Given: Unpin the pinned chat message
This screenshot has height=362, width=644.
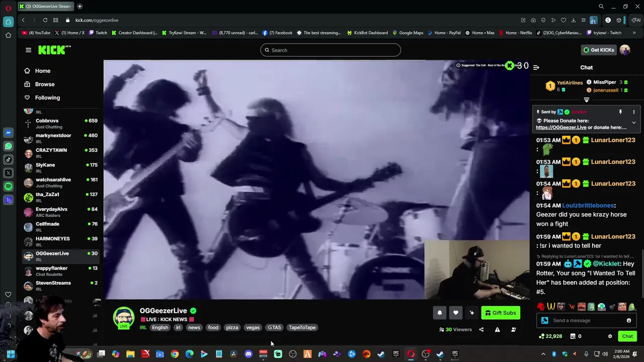Looking at the screenshot, I should [620, 112].
